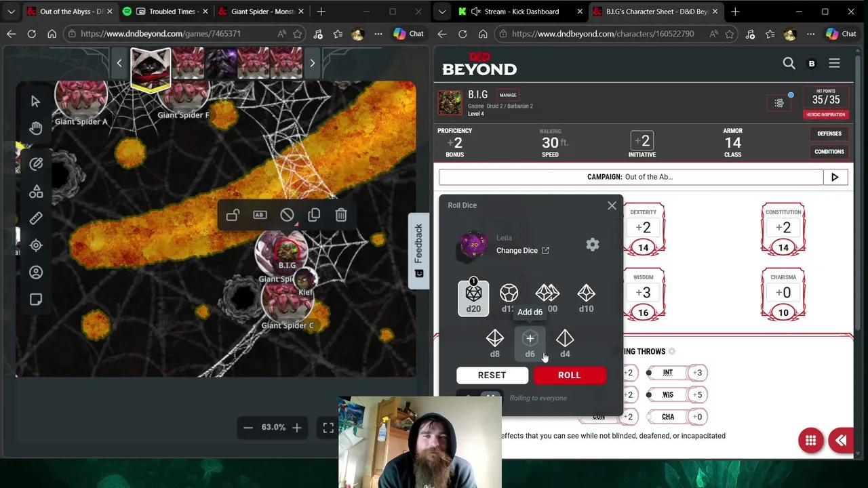Roll the CHA saving throw
Screen dimensions: 868x488
click(676, 417)
